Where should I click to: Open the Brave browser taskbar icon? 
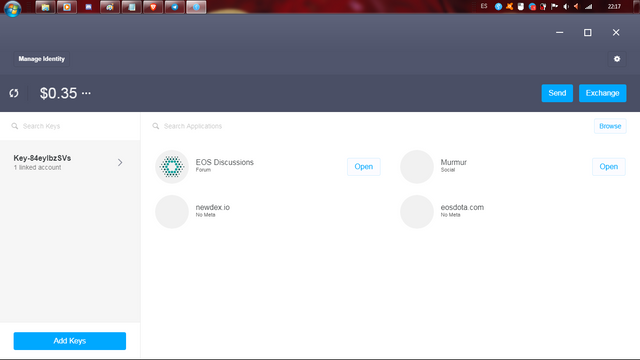[153, 7]
